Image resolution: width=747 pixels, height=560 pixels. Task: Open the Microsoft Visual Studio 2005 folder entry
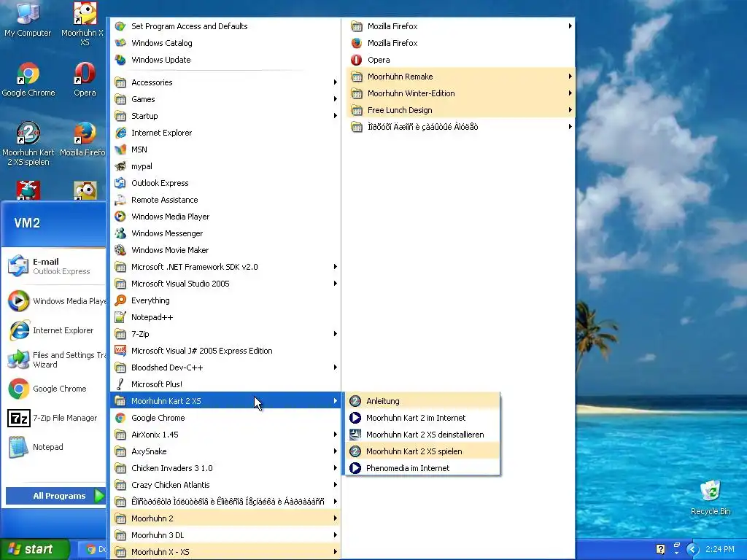tap(226, 284)
